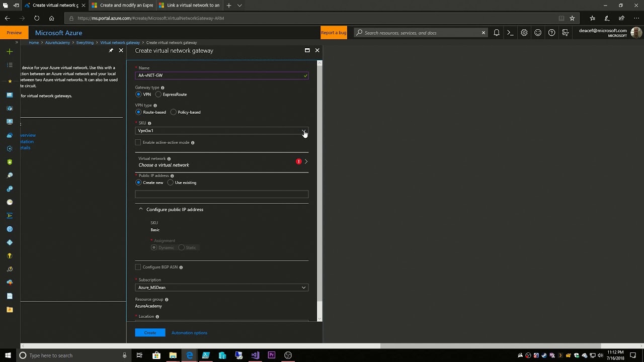Click the green plus create resource icon
The width and height of the screenshot is (644, 362).
pos(10,51)
